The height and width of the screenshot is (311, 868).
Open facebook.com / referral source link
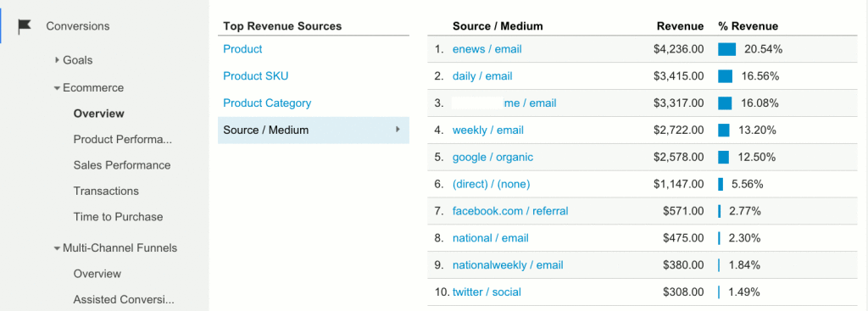click(510, 211)
